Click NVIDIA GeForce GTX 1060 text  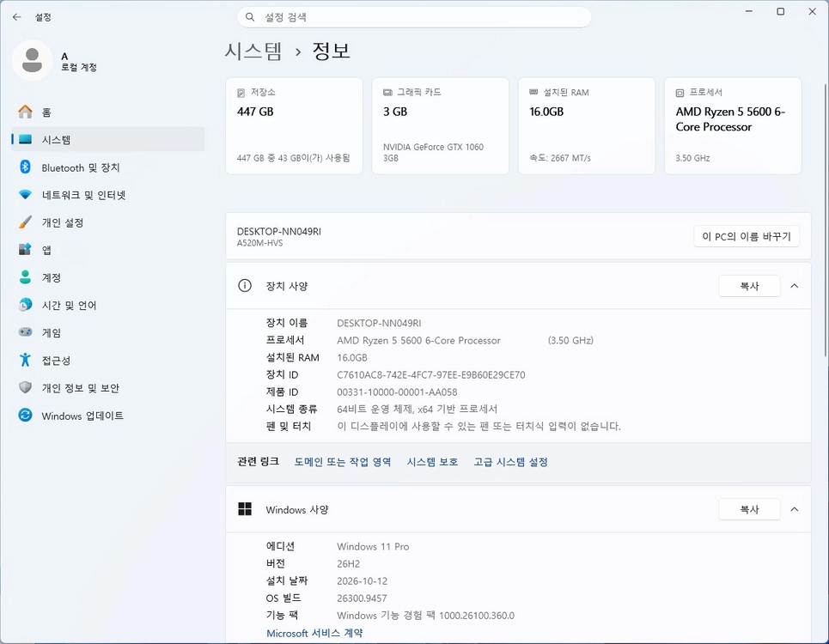434,152
